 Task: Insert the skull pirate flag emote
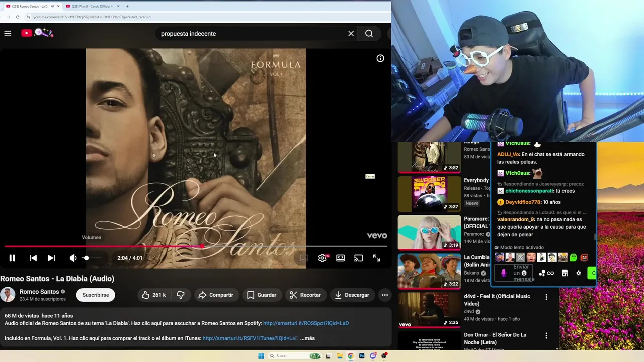(x=520, y=258)
